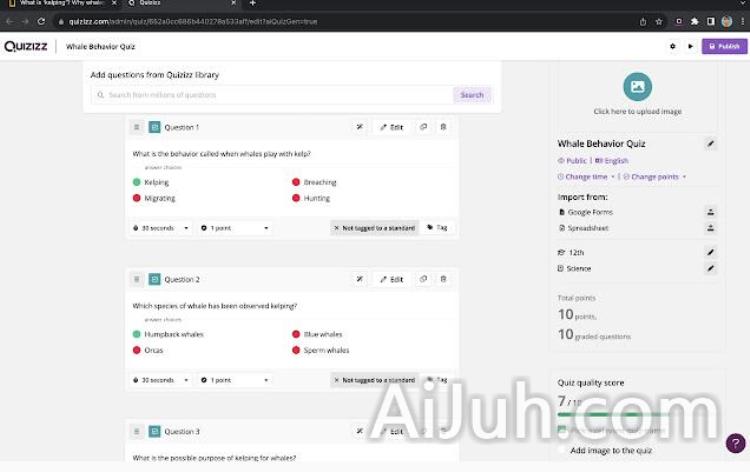Edit quiz title with pencil icon

click(x=711, y=143)
